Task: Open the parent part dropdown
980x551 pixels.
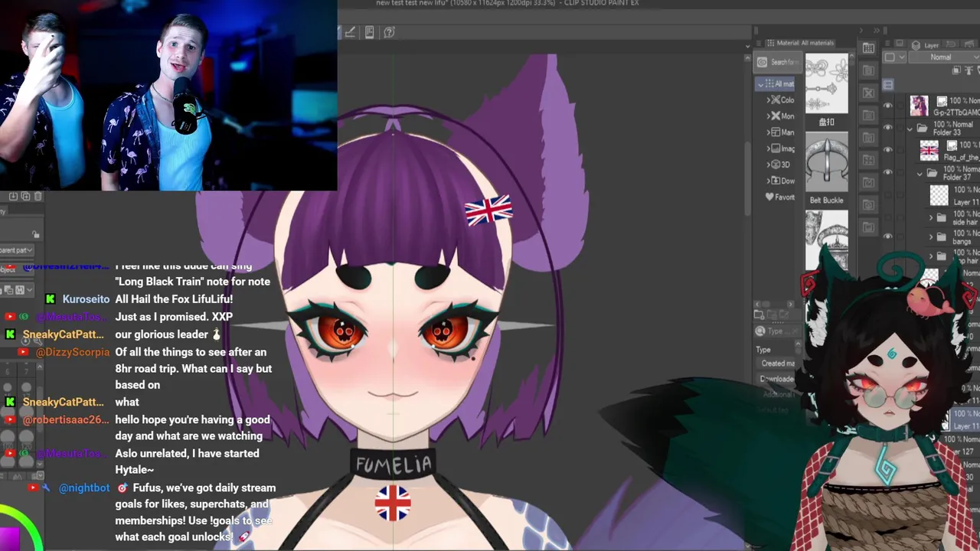Action: pyautogui.click(x=16, y=250)
